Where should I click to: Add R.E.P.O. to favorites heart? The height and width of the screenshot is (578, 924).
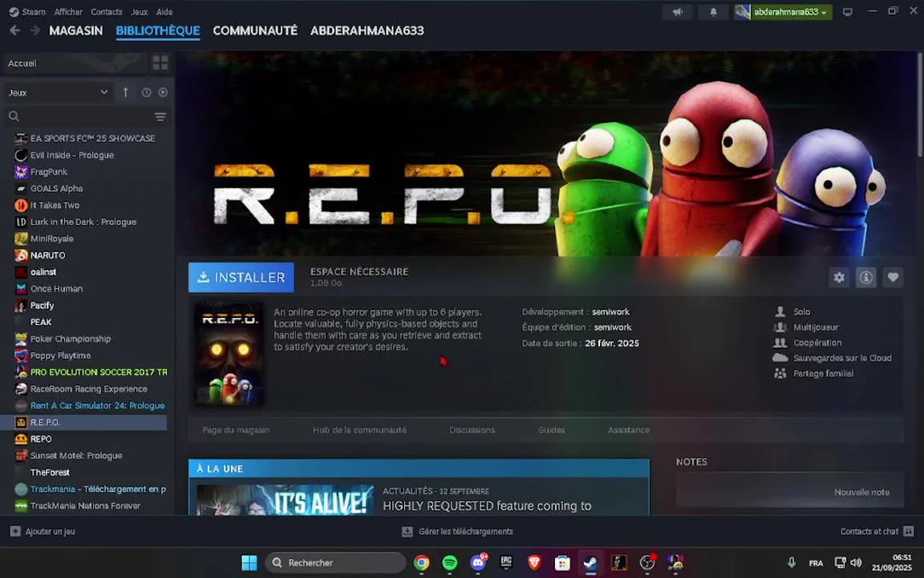pyautogui.click(x=893, y=277)
